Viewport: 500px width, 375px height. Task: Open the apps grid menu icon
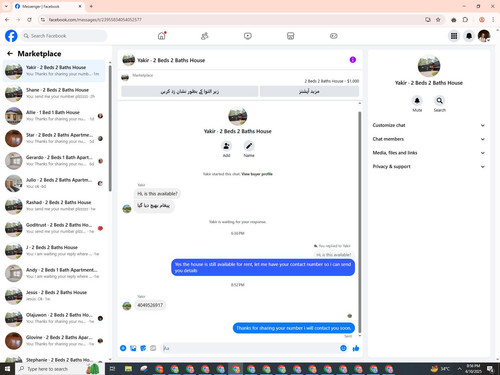tap(454, 36)
